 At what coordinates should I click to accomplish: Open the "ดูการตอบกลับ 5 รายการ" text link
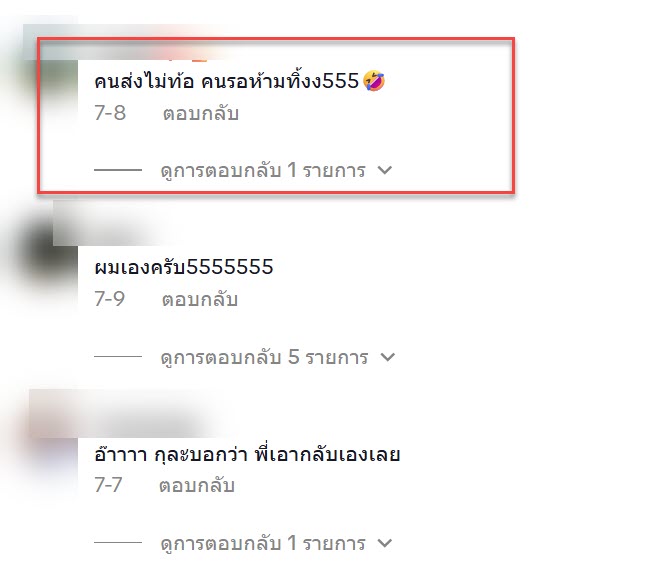pos(264,357)
